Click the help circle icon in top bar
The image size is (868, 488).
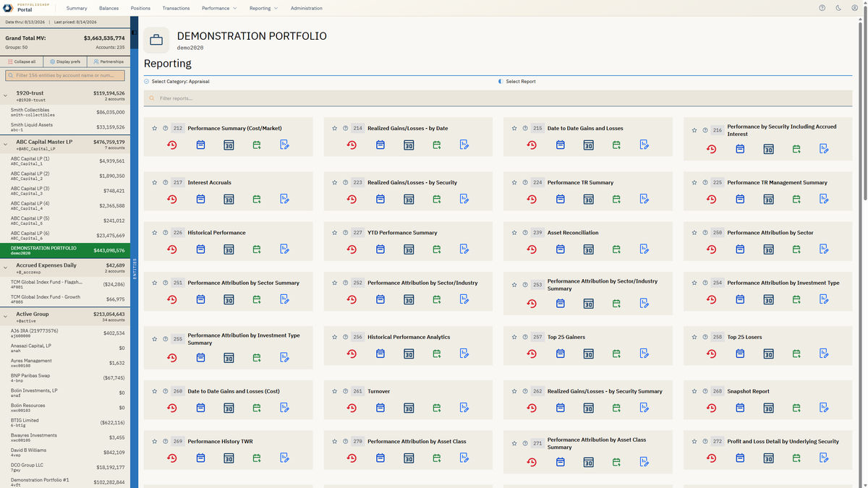point(822,8)
